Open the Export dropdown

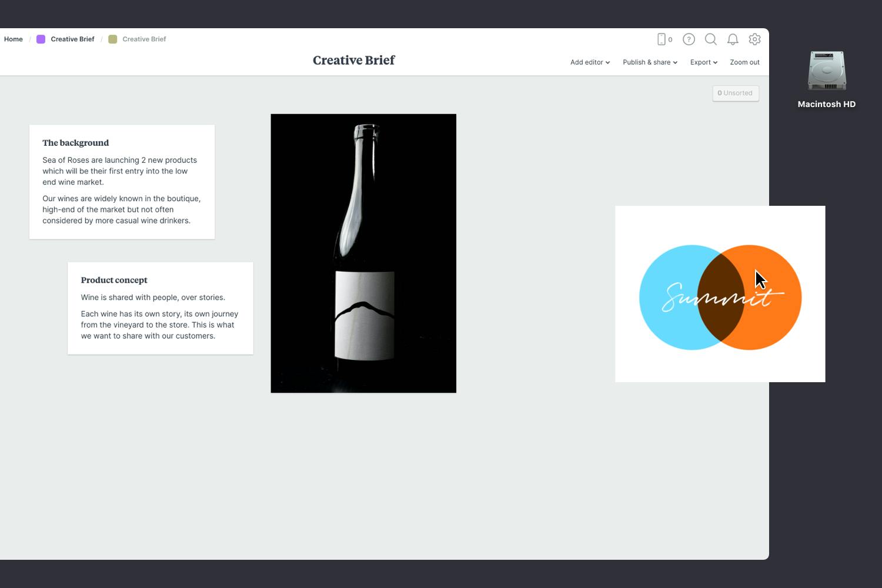pos(703,62)
